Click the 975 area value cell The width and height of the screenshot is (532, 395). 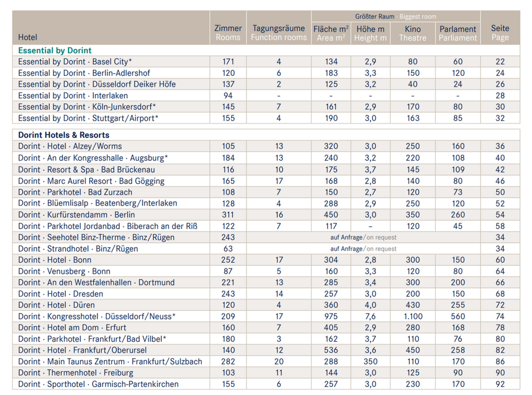click(331, 316)
